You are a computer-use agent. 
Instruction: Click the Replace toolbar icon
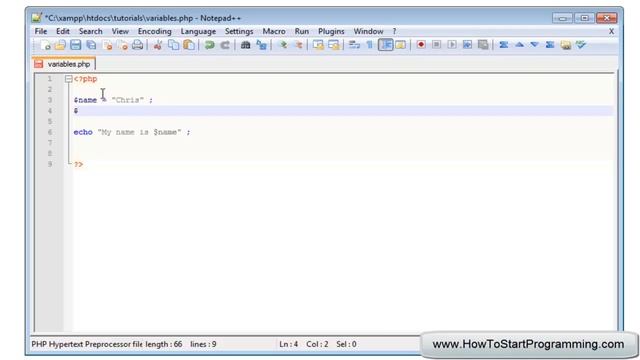click(x=261, y=45)
